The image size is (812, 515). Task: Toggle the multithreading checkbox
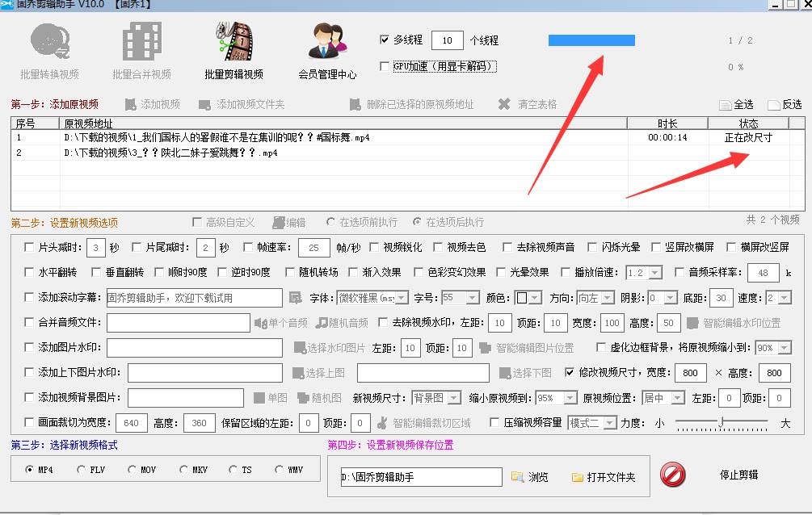coord(385,40)
